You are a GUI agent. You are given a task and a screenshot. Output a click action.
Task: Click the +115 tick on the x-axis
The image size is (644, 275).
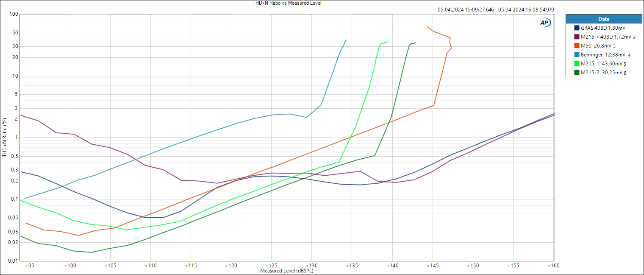tap(191, 266)
